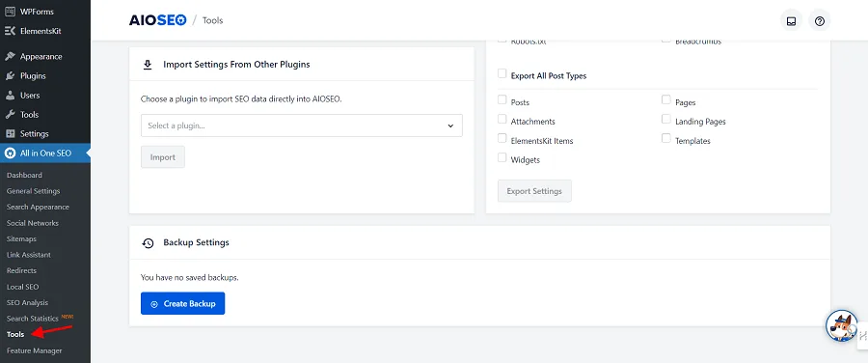Image resolution: width=868 pixels, height=363 pixels.
Task: Click the 'Tools' breadcrumb in header
Action: [x=212, y=21]
